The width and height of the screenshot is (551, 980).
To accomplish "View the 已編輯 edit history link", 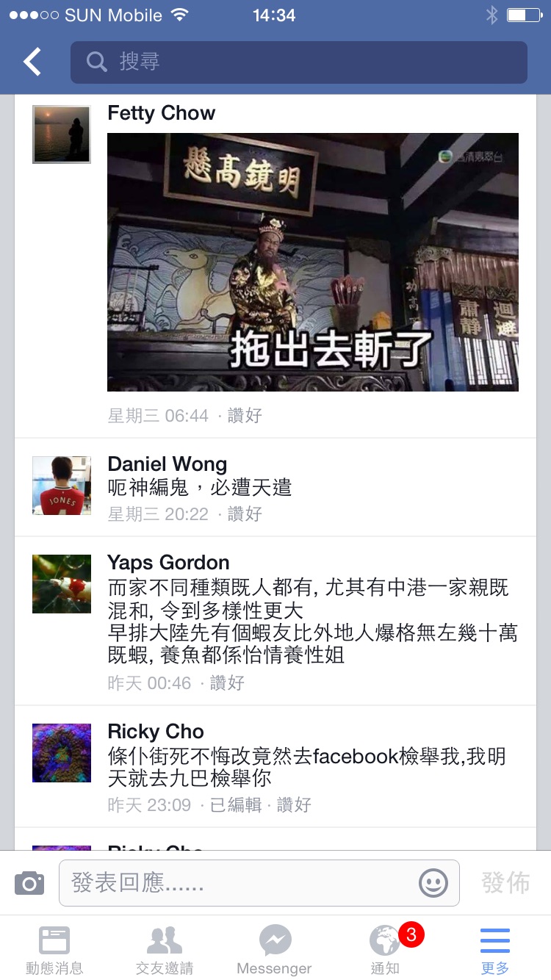I will pos(236,805).
